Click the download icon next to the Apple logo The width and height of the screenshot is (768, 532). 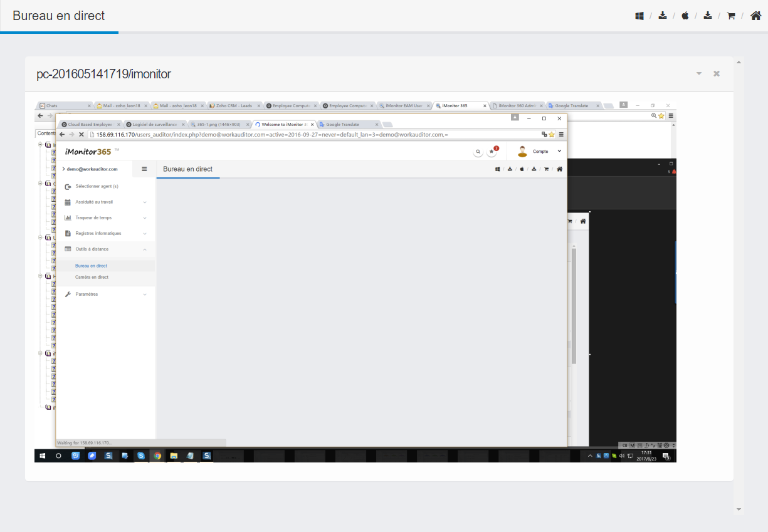(708, 16)
